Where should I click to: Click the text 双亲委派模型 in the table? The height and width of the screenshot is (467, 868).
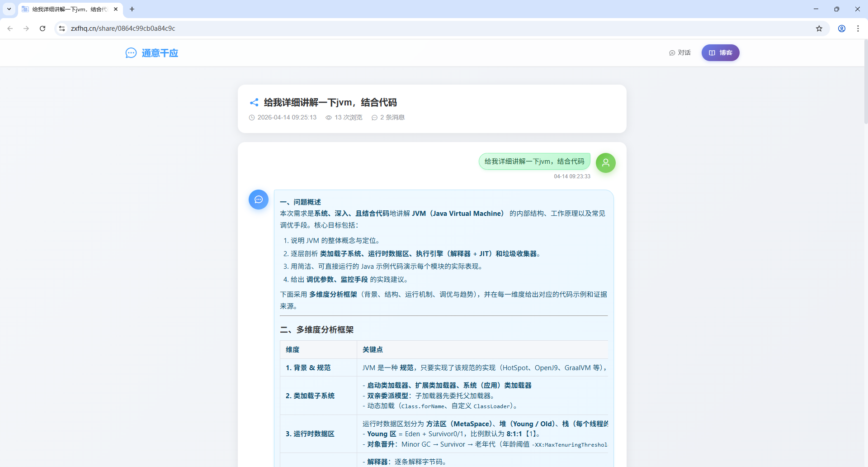387,396
